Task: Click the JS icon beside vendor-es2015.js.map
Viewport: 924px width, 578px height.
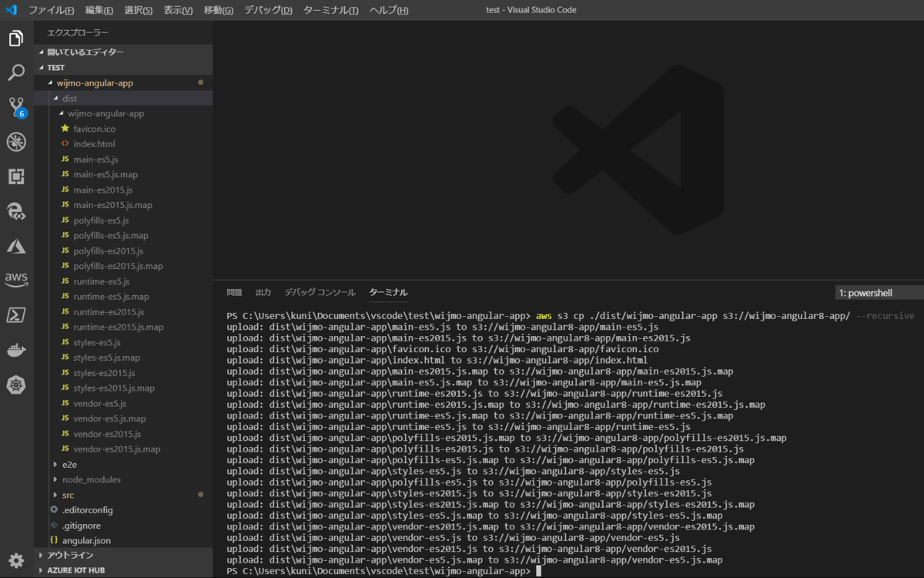Action: click(x=65, y=449)
